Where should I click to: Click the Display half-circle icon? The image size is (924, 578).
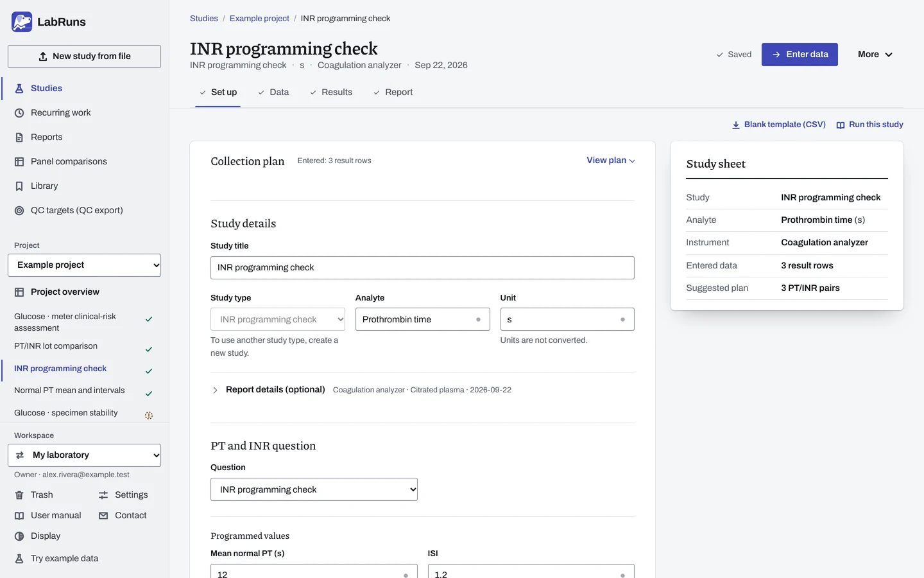tap(19, 536)
